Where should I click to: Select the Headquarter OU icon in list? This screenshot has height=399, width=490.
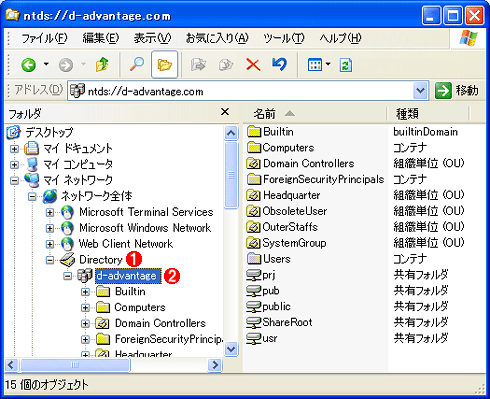tap(253, 195)
